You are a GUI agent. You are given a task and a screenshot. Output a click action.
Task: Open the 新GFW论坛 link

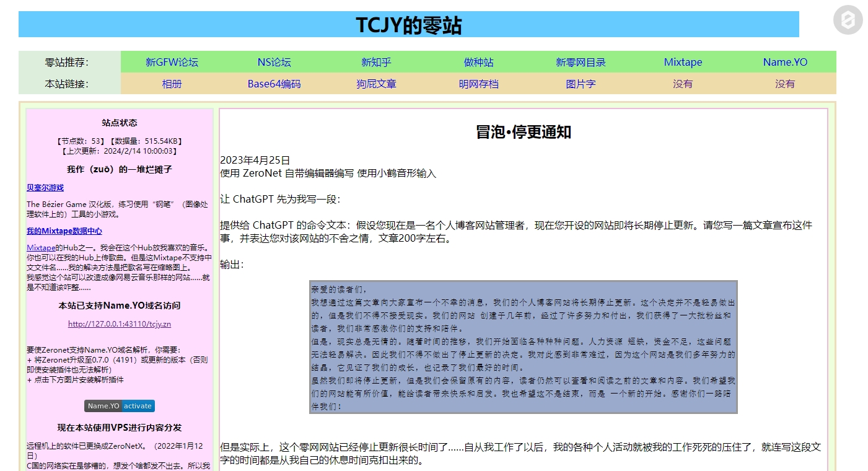click(x=172, y=62)
